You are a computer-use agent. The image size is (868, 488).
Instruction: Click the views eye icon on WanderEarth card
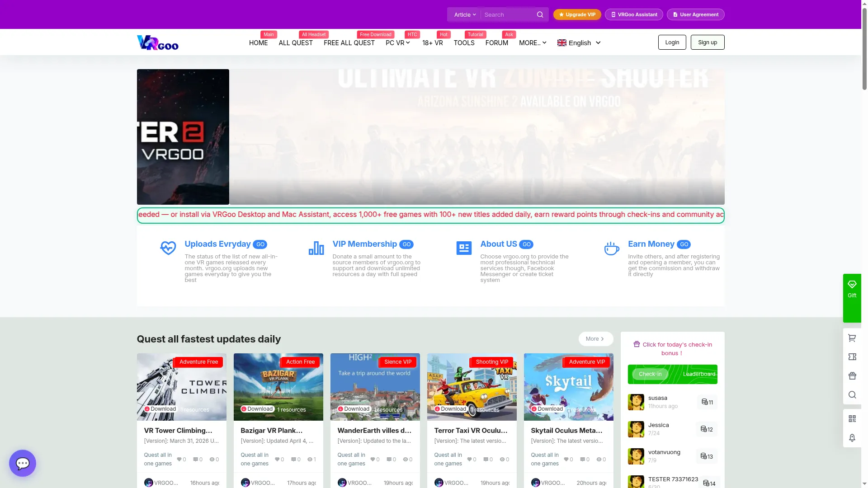(x=406, y=460)
